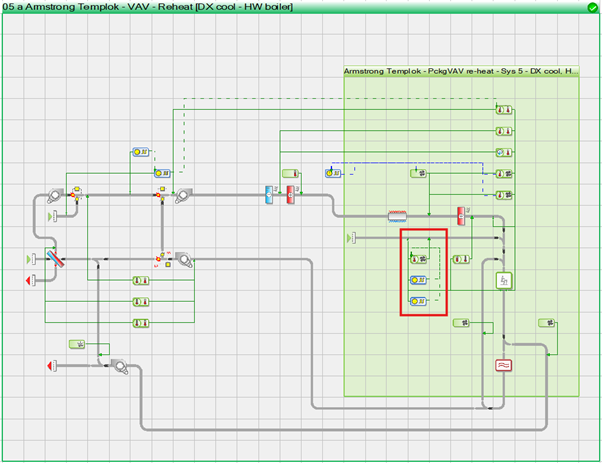Select the lowest of three stacked thermostat controllers
Image resolution: width=602 pixels, height=463 pixels.
pyautogui.click(x=140, y=322)
